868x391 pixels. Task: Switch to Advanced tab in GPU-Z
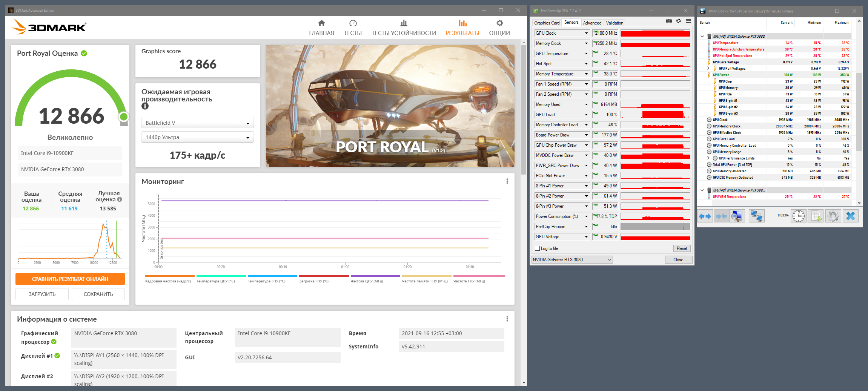coord(592,23)
